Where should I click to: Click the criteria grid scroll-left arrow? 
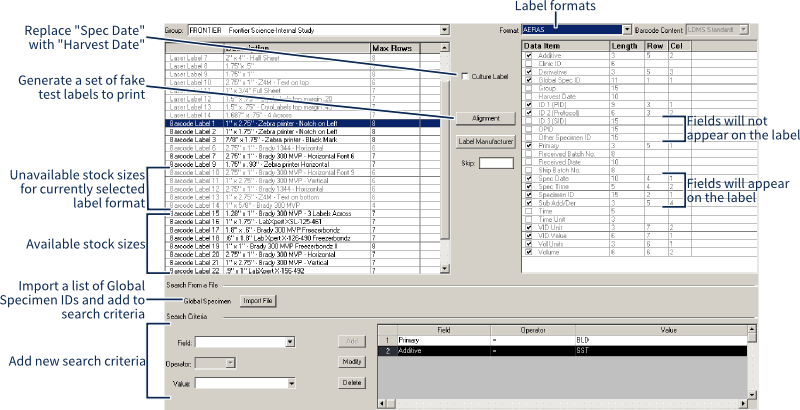coord(382,404)
